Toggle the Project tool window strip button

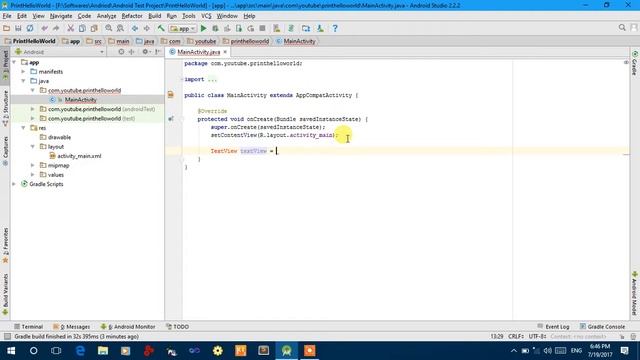tap(5, 64)
